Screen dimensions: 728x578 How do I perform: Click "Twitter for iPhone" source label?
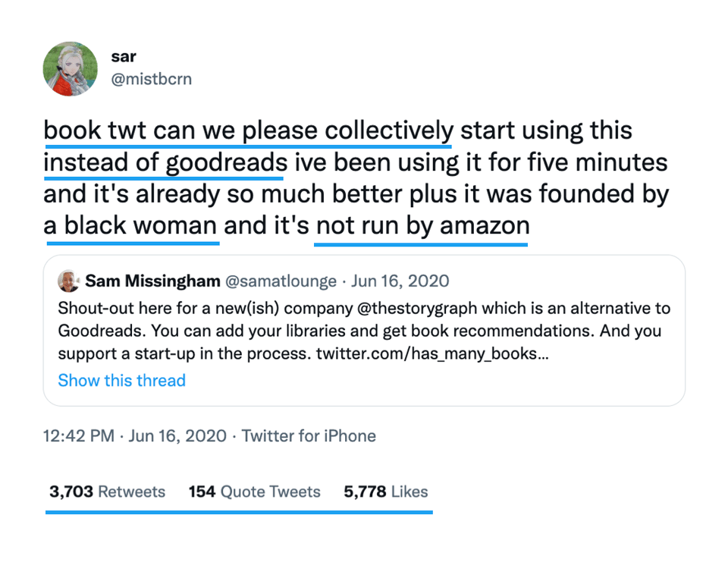point(309,436)
